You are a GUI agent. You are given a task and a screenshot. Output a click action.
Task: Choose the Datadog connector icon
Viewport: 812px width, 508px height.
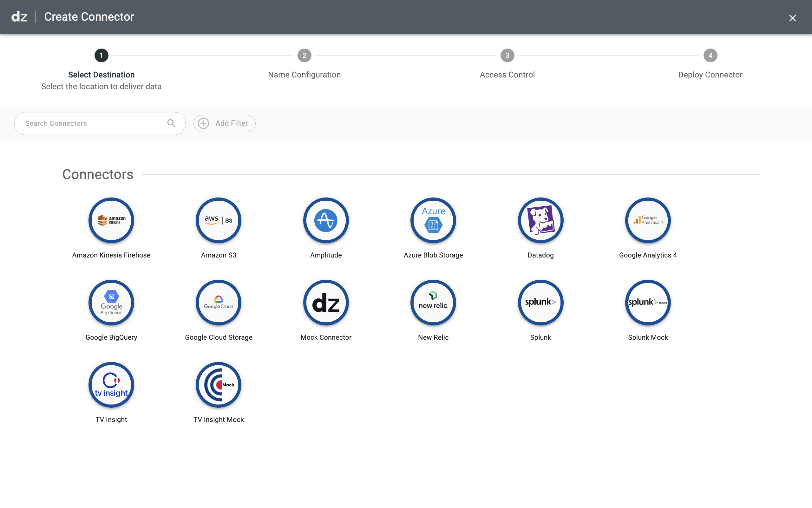(x=540, y=220)
